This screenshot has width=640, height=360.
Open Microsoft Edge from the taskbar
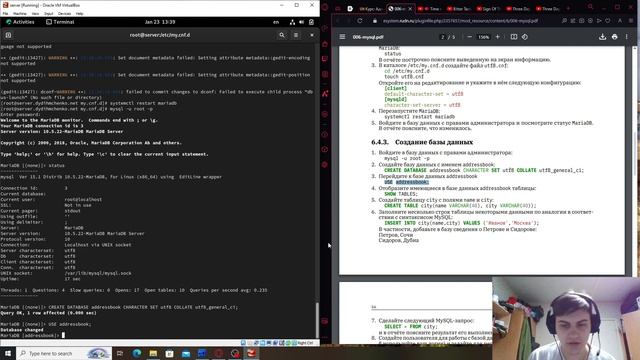click(136, 353)
